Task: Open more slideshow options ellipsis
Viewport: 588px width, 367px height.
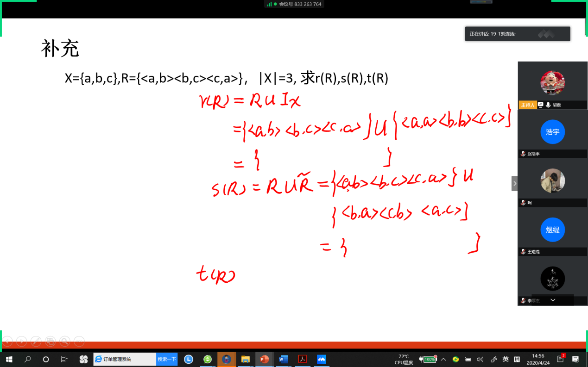Action: pyautogui.click(x=79, y=342)
